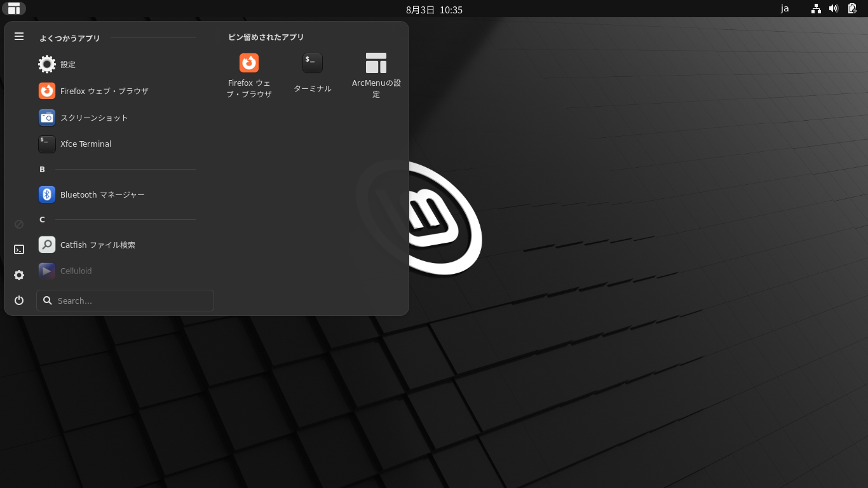Viewport: 868px width, 488px height.
Task: Click the hamburger menu icon in ArcMenu
Action: pos(19,36)
